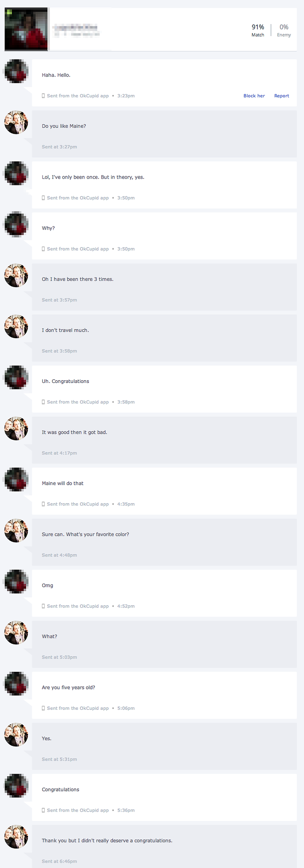304x868 pixels.
Task: Click avatar beside "Haha. Hello." message
Action: pos(16,71)
